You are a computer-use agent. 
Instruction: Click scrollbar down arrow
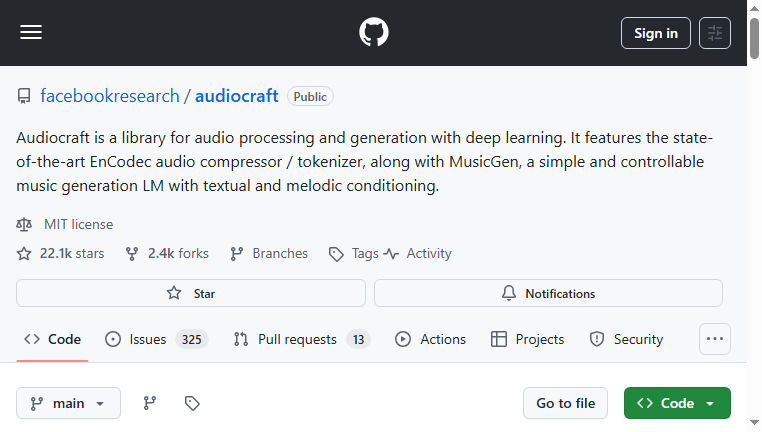[754, 423]
